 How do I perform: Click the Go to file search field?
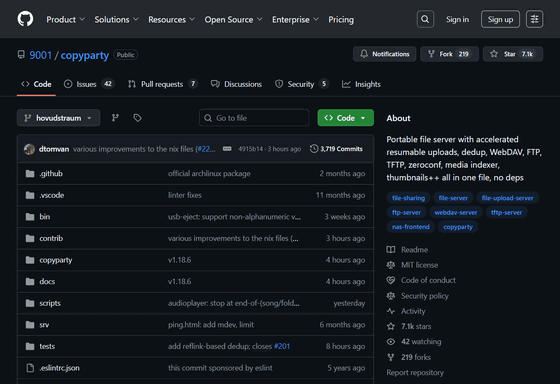[254, 118]
